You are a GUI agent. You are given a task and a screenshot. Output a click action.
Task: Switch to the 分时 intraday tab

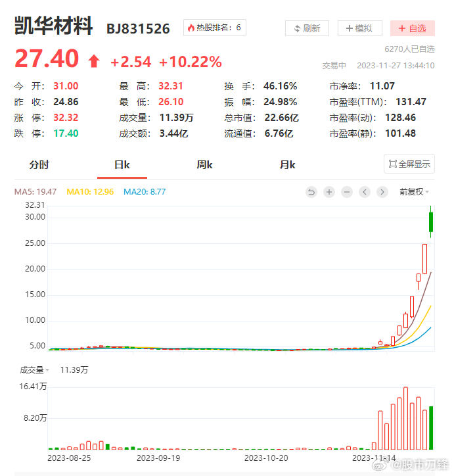pos(39,165)
